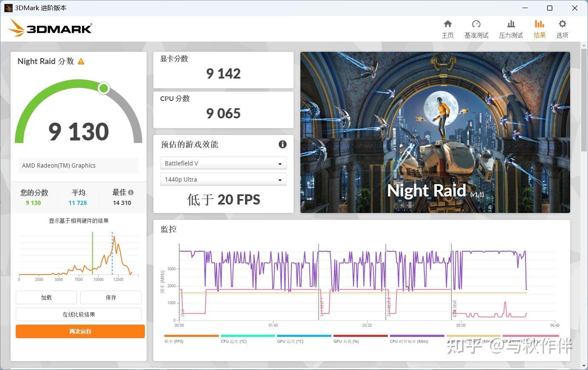Select the 结果 results section
The height and width of the screenshot is (370, 588).
[x=540, y=29]
